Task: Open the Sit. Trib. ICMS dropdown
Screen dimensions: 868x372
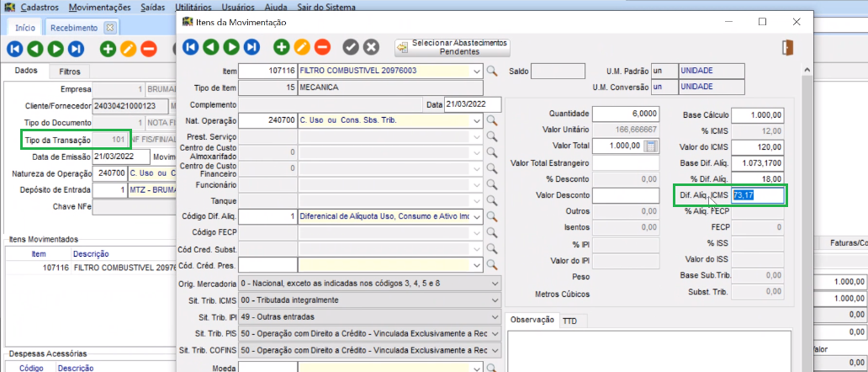Action: tap(495, 300)
